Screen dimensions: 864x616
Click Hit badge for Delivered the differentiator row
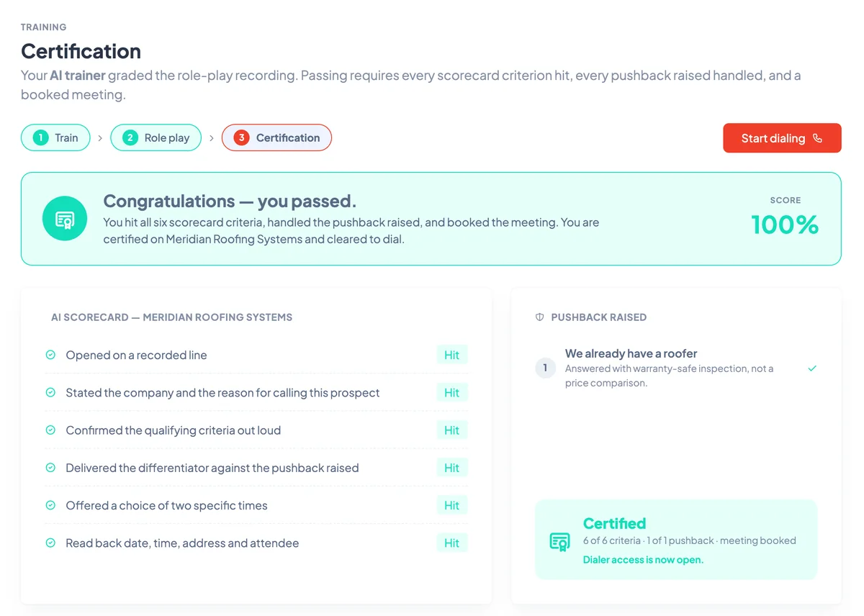point(452,468)
